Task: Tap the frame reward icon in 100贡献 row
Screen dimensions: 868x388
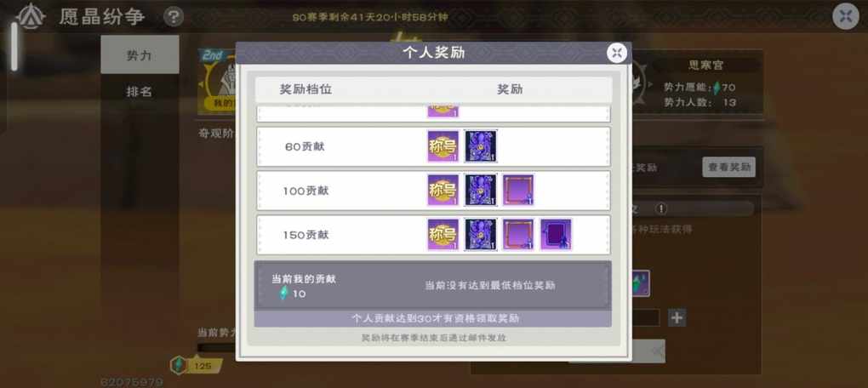Action: 518,191
